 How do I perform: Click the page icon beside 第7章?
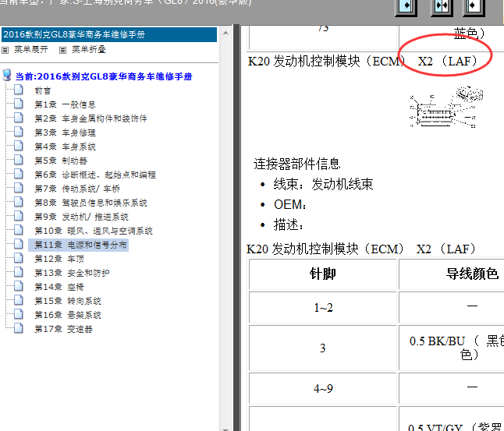[x=19, y=188]
